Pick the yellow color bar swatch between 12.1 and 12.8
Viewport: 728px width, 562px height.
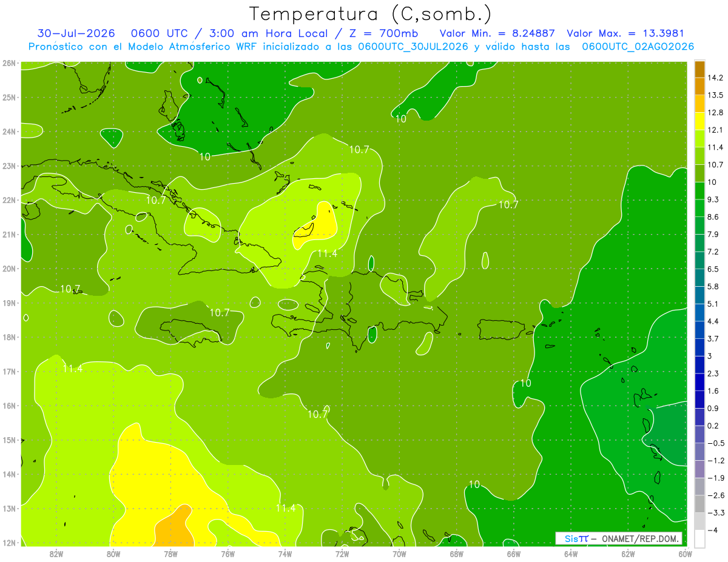tap(699, 121)
